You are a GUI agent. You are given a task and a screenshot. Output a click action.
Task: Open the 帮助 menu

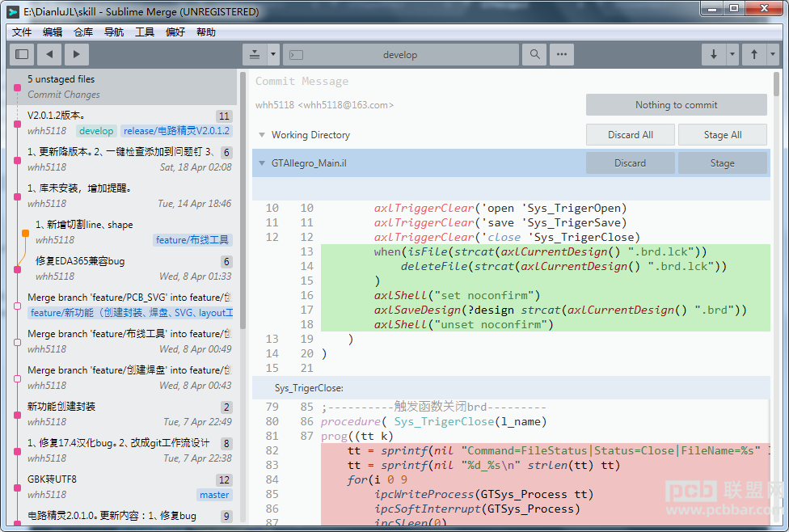[206, 32]
